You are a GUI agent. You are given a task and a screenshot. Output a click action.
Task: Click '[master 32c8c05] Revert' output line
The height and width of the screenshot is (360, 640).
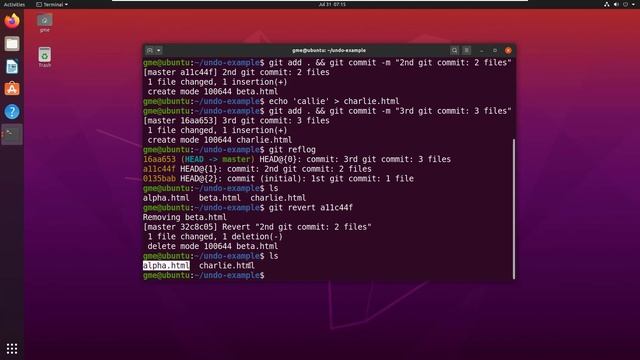[257, 227]
